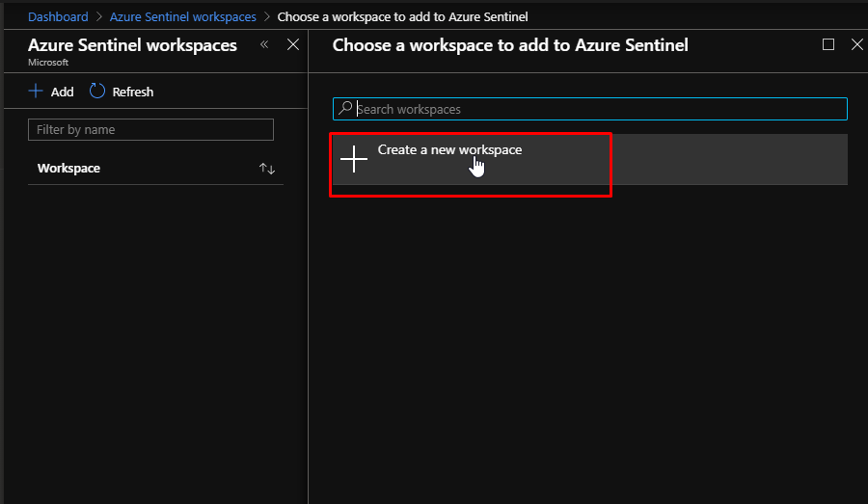The image size is (868, 504).
Task: Close the Choose a workspace blade
Action: click(x=856, y=44)
